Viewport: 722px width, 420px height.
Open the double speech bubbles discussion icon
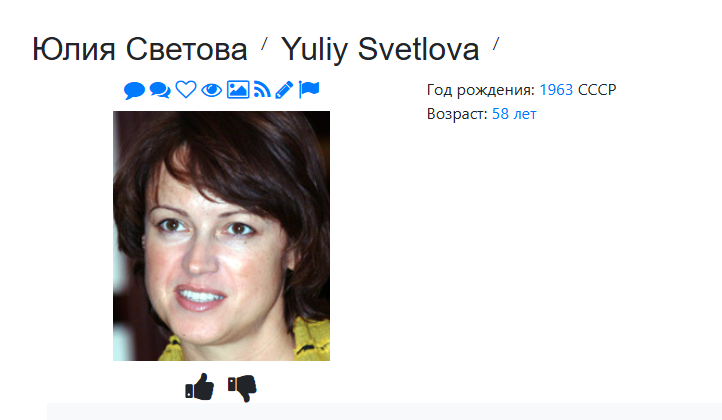pos(160,90)
